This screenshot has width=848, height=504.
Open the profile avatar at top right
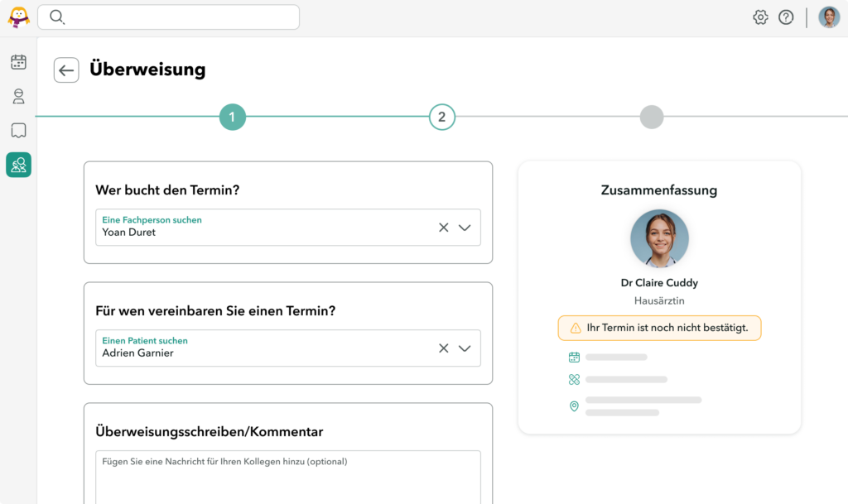point(829,17)
